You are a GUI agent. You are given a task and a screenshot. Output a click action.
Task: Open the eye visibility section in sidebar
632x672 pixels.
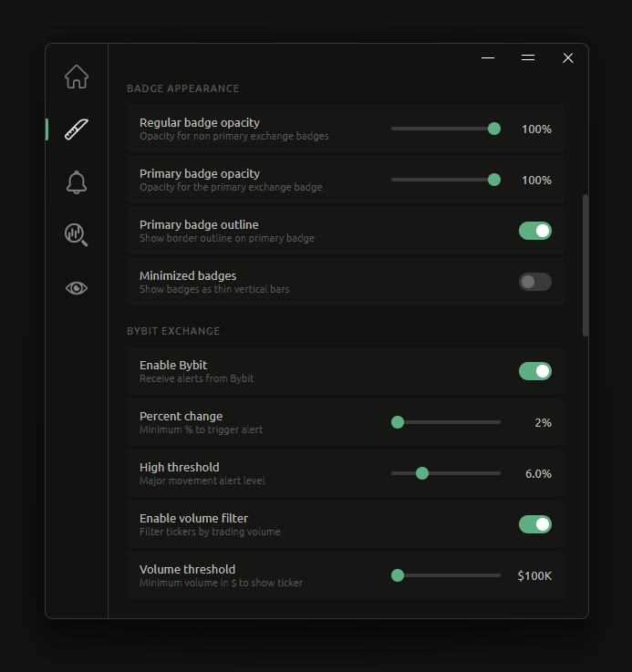77,288
